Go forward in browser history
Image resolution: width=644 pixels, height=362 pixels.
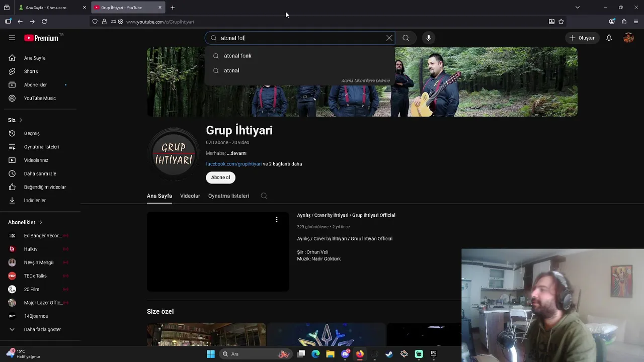click(32, 22)
